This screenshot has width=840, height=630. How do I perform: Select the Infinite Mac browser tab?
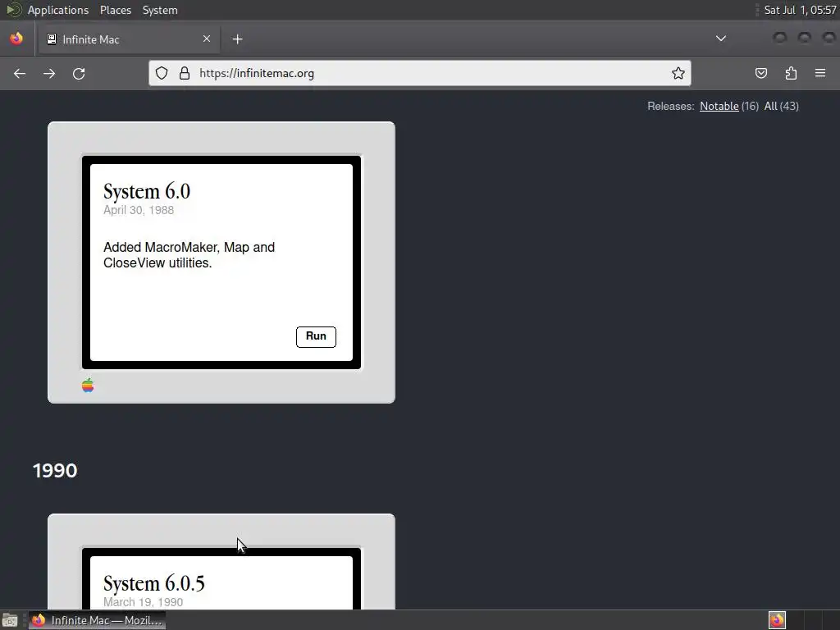pos(129,39)
